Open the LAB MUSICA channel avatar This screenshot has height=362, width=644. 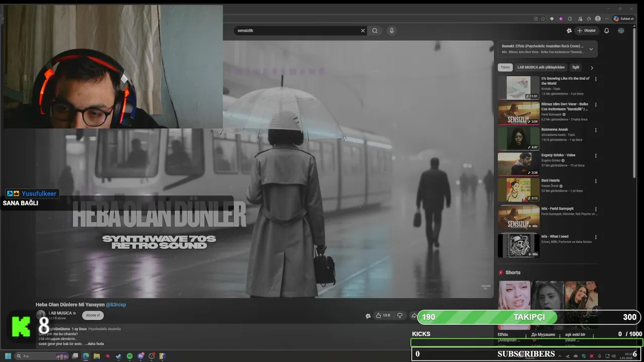(40, 315)
